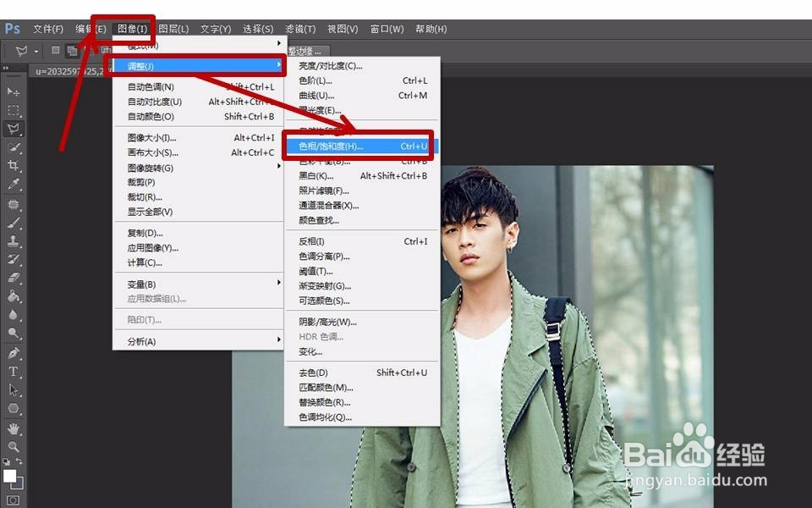Click the Photoshop Ps logo
The image size is (812, 508).
[x=13, y=29]
